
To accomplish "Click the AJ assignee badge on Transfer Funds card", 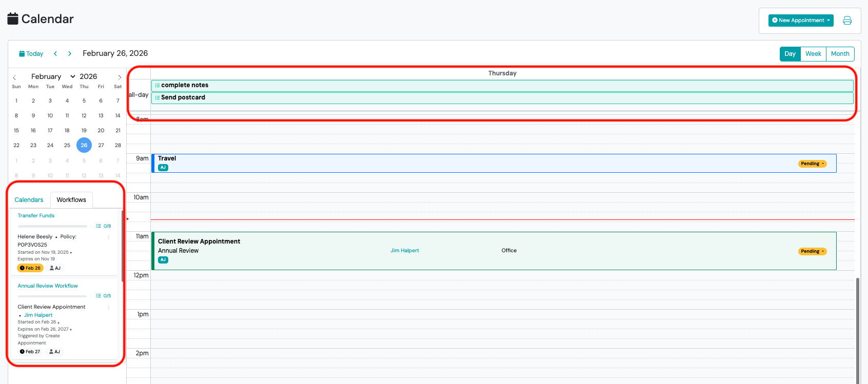I will click(x=55, y=268).
